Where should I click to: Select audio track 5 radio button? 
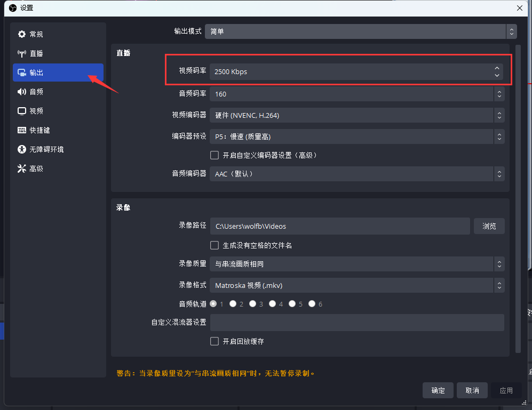click(x=292, y=304)
